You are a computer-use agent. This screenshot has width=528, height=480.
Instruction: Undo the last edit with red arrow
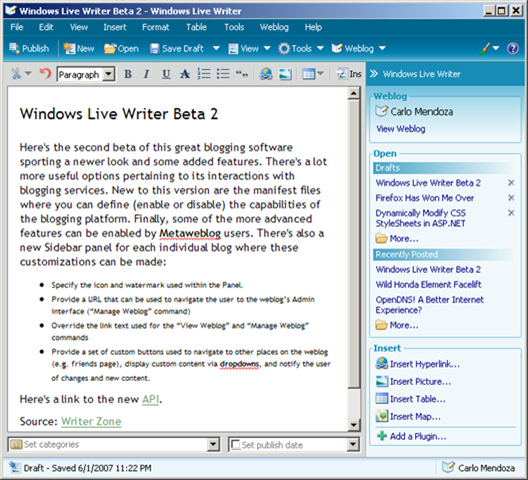tap(45, 74)
